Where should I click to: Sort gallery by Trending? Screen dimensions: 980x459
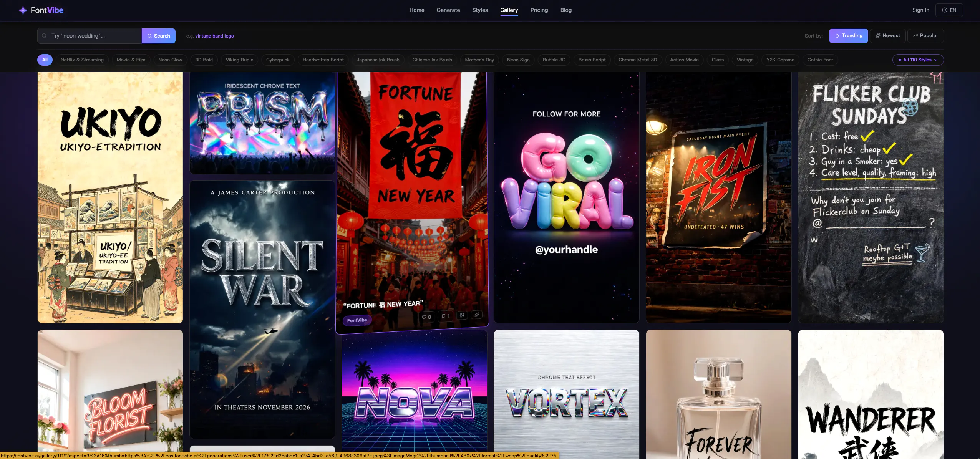(848, 36)
